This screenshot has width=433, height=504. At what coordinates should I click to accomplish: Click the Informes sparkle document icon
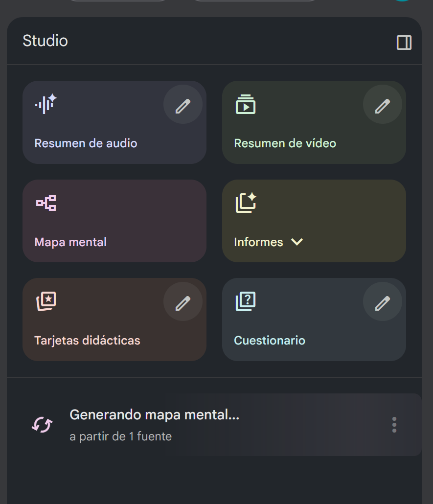pos(246,203)
